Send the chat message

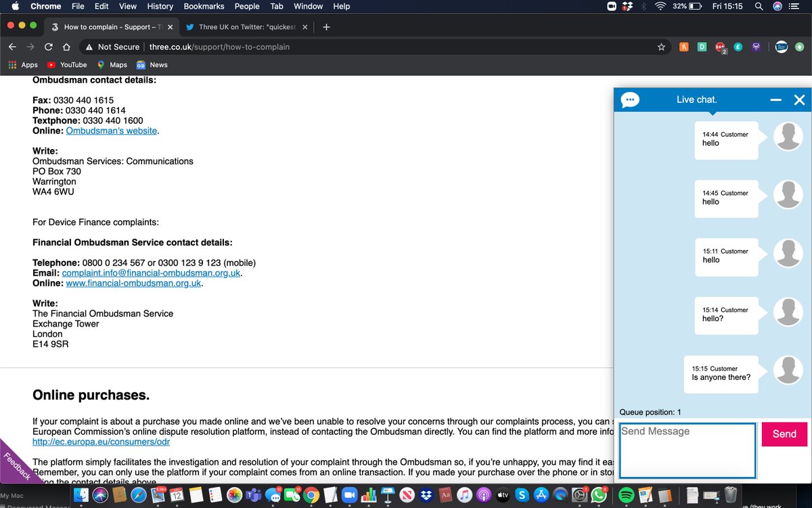784,434
